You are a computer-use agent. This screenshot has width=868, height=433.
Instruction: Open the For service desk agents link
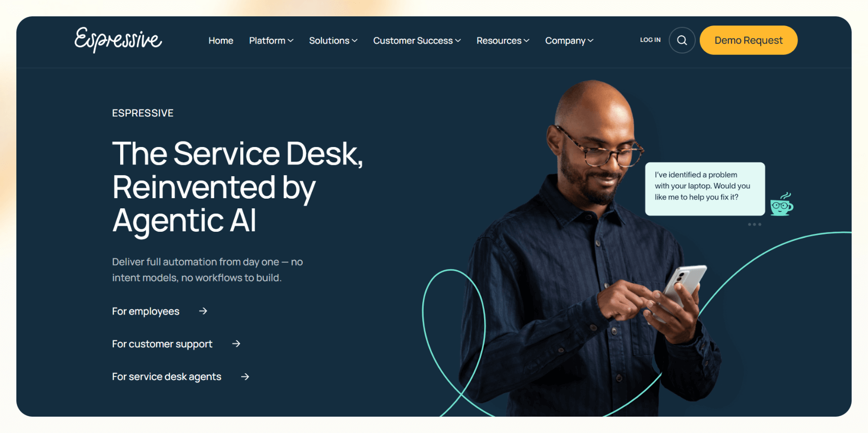[x=167, y=377]
